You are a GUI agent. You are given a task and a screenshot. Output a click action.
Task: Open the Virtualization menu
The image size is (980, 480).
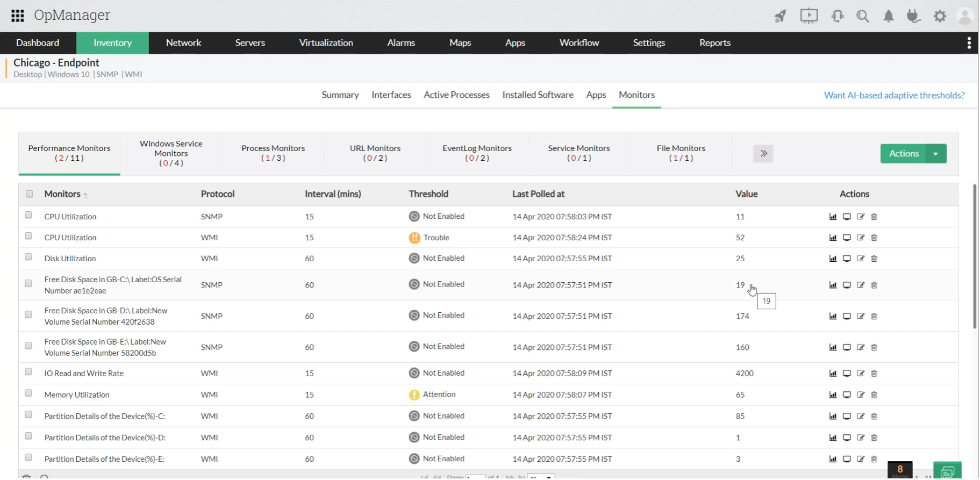coord(326,43)
